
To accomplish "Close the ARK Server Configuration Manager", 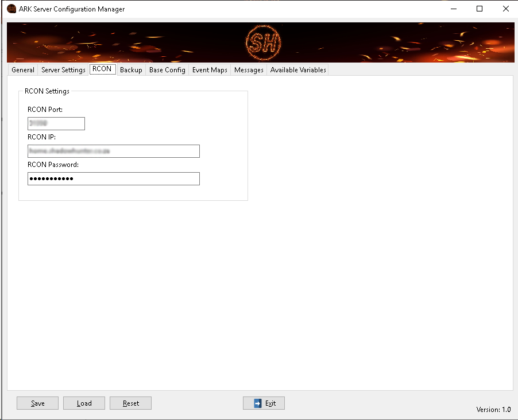I will tap(505, 9).
